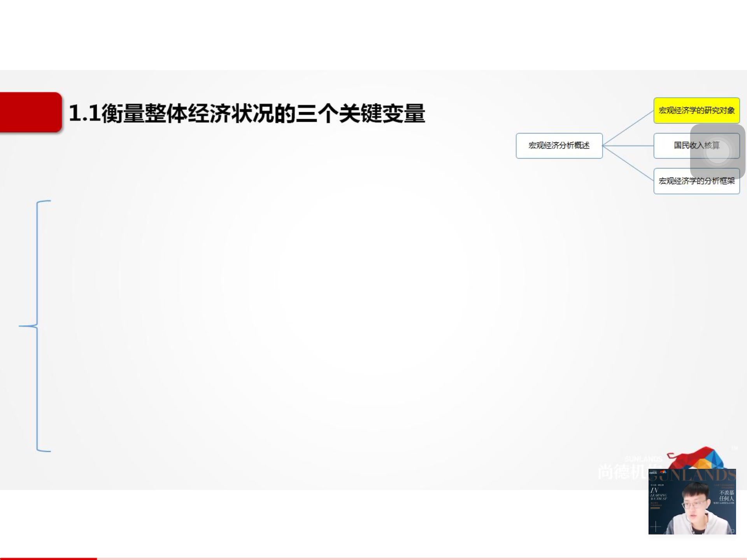This screenshot has height=560, width=747.
Task: Click the 宏观经济分析概述 root node
Action: pos(559,145)
